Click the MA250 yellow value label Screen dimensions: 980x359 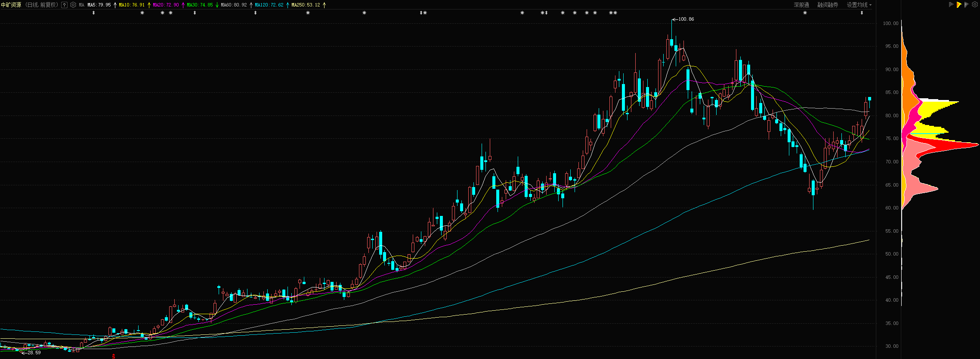(306, 5)
